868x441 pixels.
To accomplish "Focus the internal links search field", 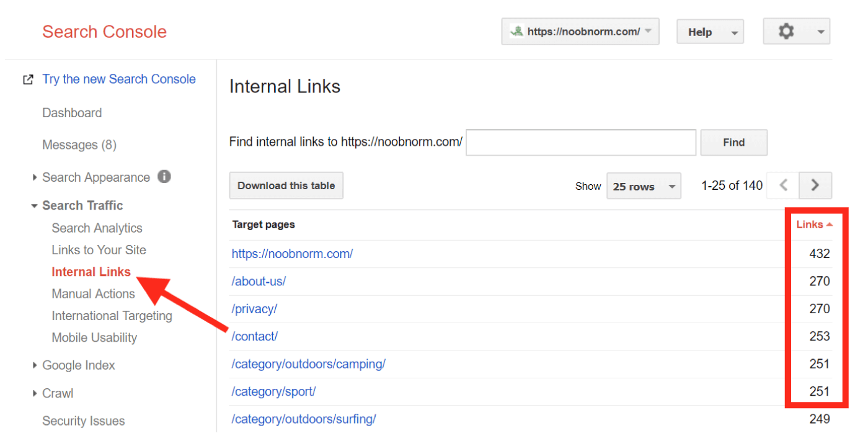I will click(581, 142).
